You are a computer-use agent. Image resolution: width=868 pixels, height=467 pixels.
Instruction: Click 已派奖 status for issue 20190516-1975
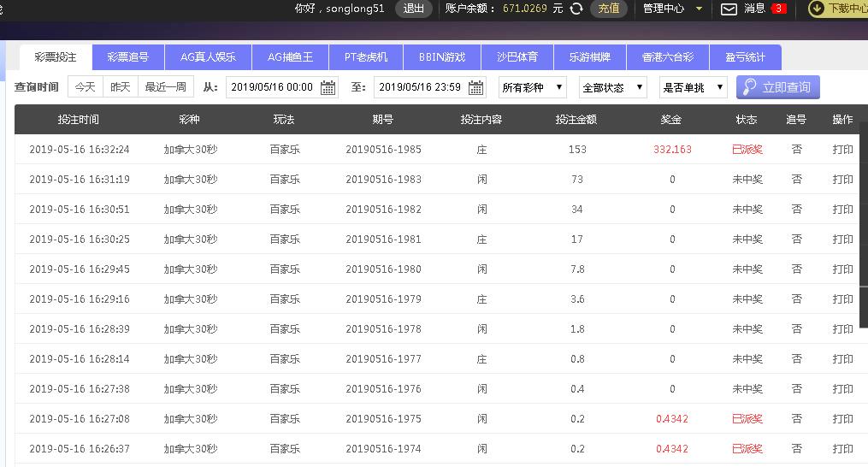[747, 419]
